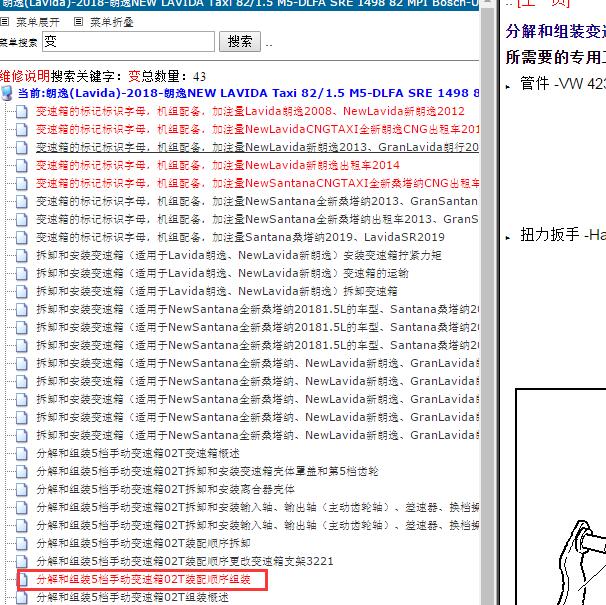
Task: Open 02T装配顺序更改变速箱支架3221 entry
Action: [184, 561]
